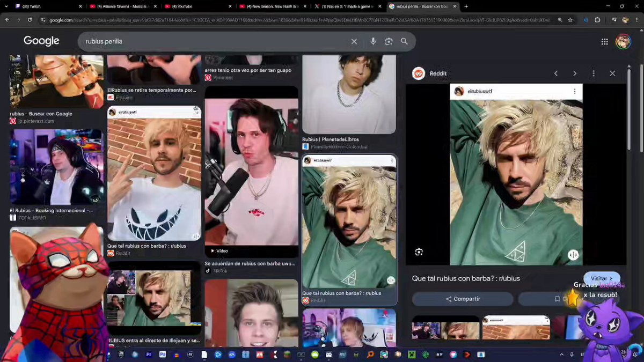Viewport: 644px width, 362px height.
Task: Open 'rubius - Buscar con Google' Pinterest result
Action: coord(41,114)
